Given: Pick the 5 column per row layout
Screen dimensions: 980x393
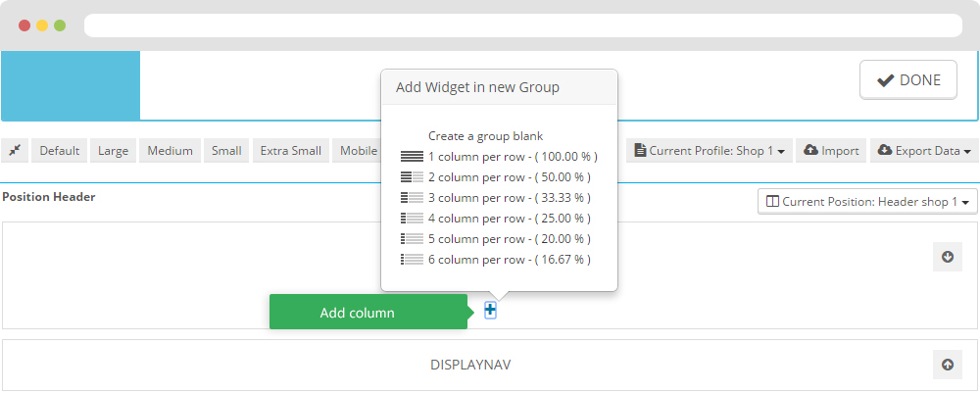Looking at the screenshot, I should tap(508, 239).
